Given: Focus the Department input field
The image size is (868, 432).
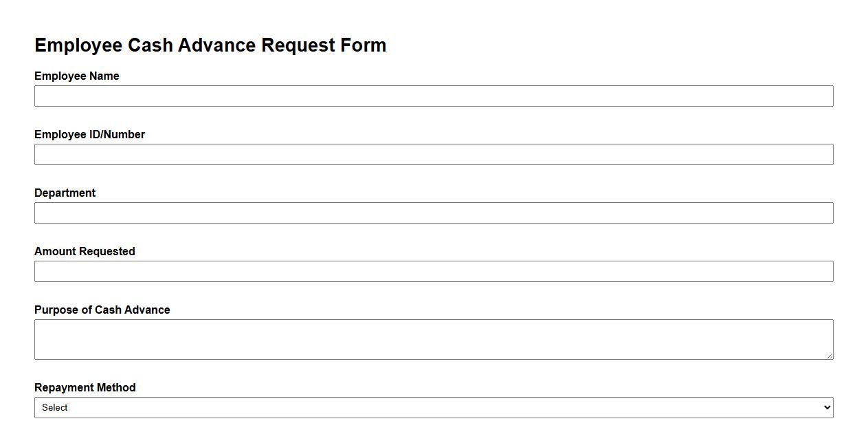Looking at the screenshot, I should point(433,213).
